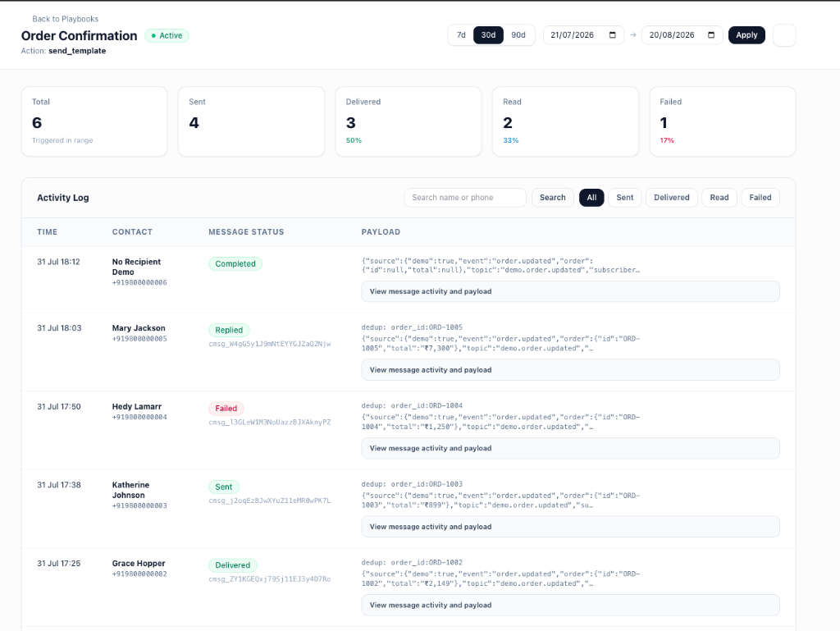
Task: Select the 7d range option
Action: (461, 35)
